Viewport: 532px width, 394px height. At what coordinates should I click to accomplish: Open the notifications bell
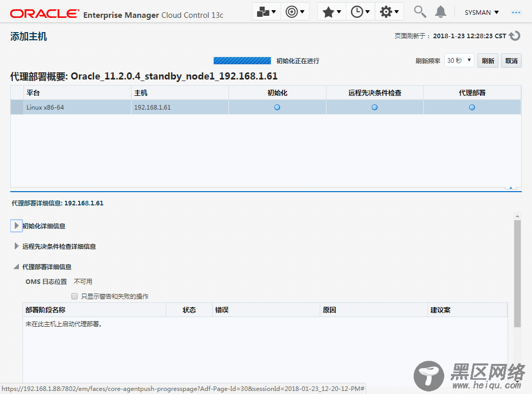point(440,12)
